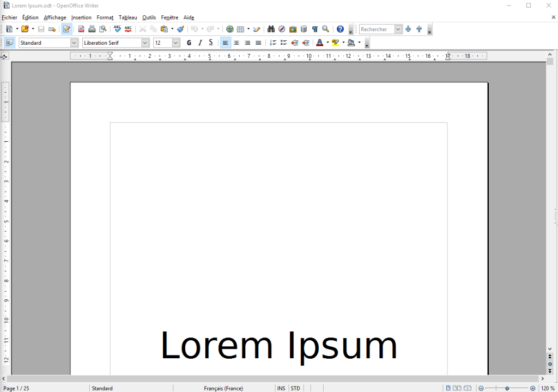Toggle display of non-printing characters

314,29
